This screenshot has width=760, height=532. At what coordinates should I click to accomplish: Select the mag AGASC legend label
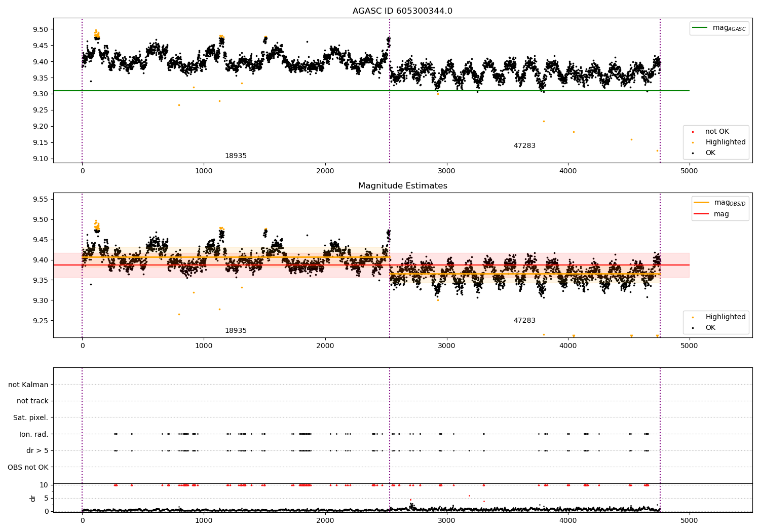pyautogui.click(x=729, y=28)
